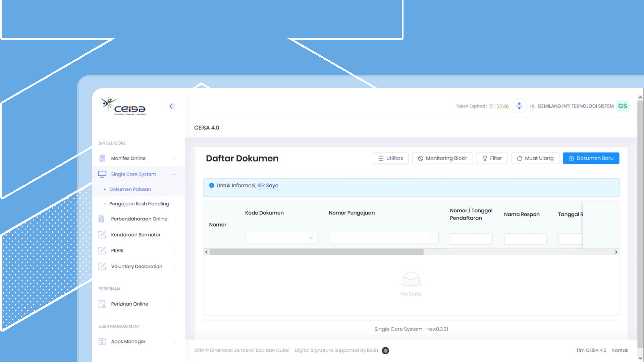
Task: Open the Klik Saya information link
Action: pyautogui.click(x=268, y=186)
